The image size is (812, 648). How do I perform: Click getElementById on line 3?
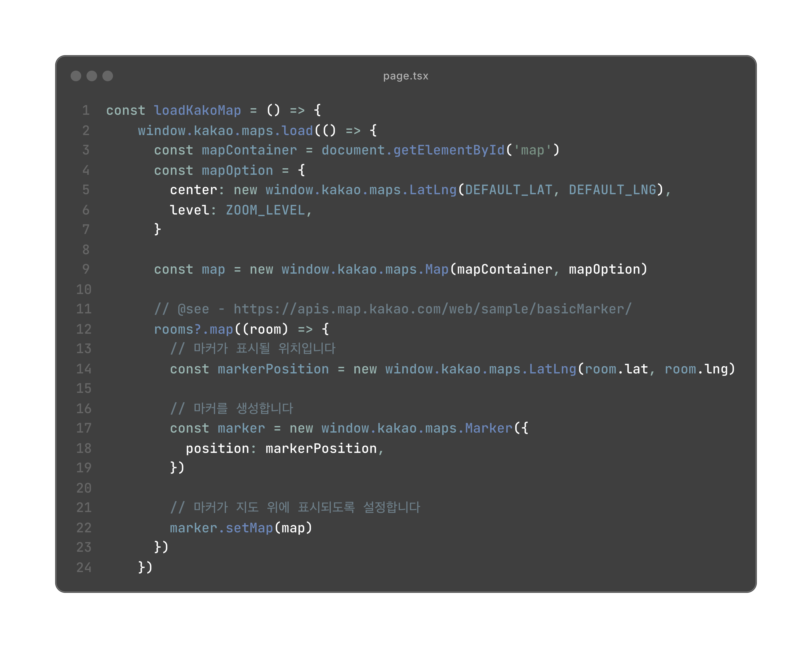click(x=449, y=150)
